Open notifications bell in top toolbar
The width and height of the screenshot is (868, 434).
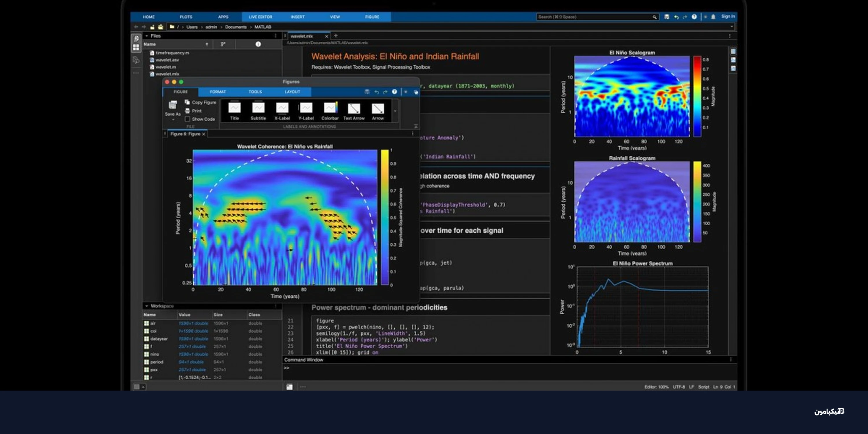point(713,17)
